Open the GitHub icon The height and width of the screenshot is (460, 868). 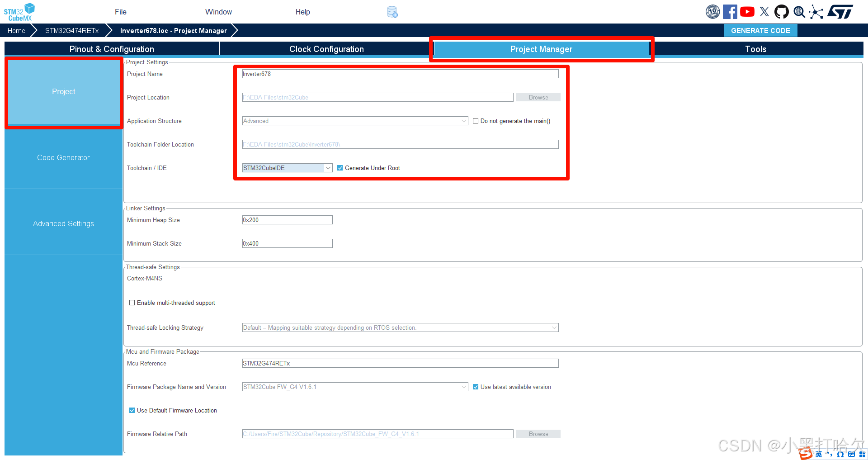[782, 12]
